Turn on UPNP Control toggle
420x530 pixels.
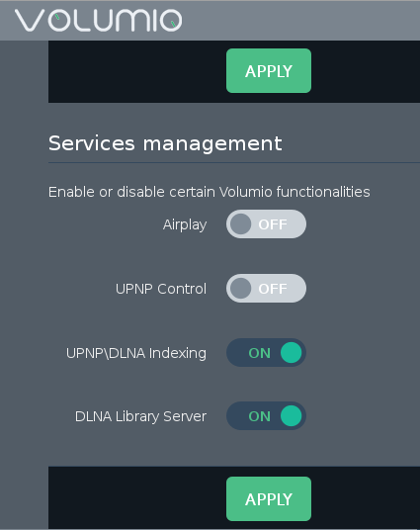tap(266, 288)
